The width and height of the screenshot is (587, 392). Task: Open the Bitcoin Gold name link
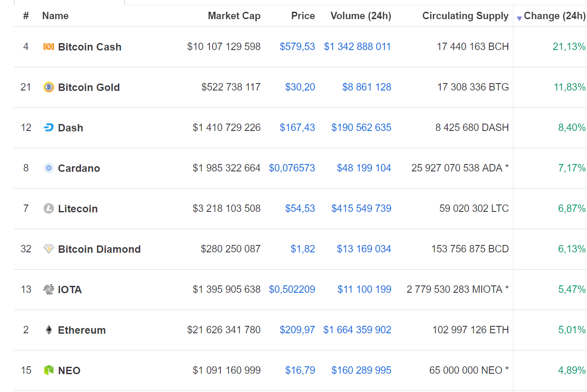(x=89, y=87)
